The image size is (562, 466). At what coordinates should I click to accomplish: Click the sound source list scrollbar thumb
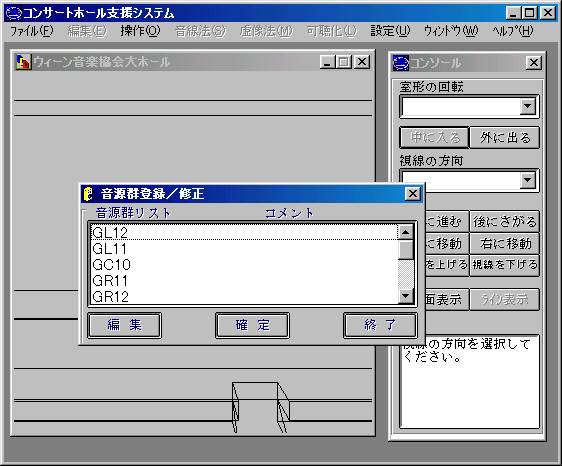[406, 249]
